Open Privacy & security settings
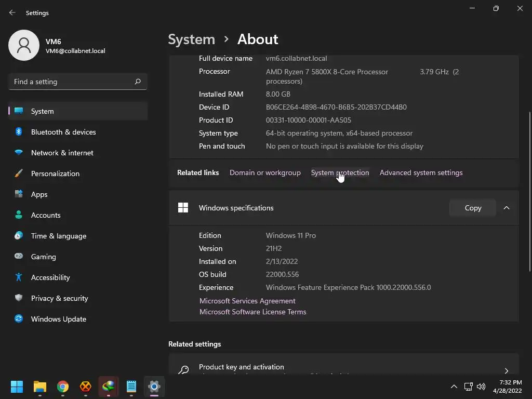This screenshot has height=399, width=532. tap(78, 298)
